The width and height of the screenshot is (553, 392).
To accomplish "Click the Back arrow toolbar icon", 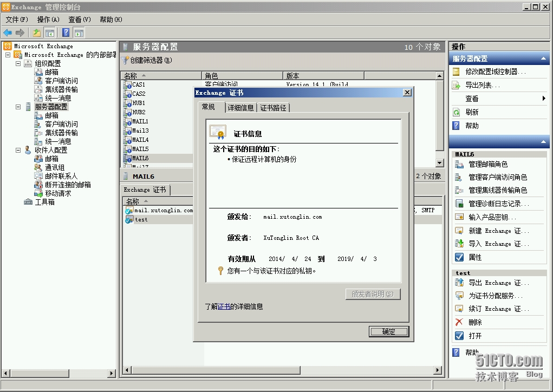I will point(8,33).
